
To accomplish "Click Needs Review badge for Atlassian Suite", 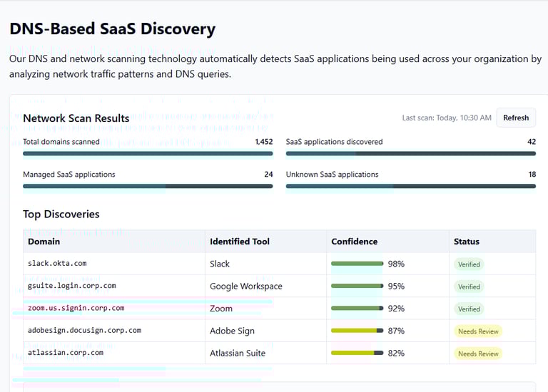I will pos(478,354).
